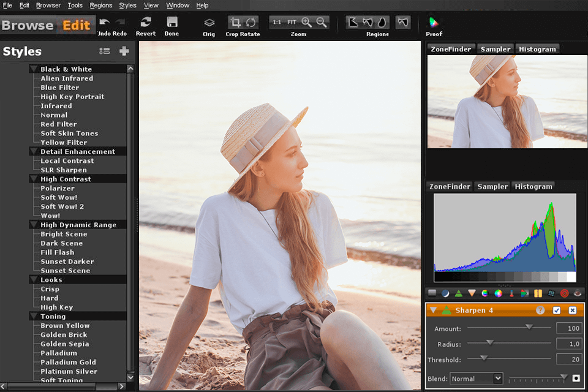Open the Regions menu
The width and height of the screenshot is (588, 392).
pyautogui.click(x=101, y=6)
